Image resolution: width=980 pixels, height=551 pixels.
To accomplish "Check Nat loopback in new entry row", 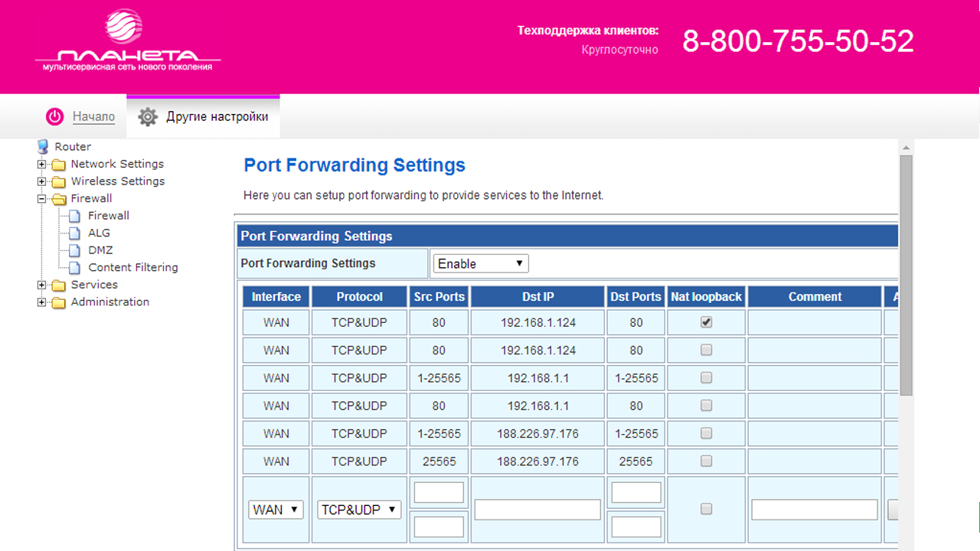I will pos(706,509).
